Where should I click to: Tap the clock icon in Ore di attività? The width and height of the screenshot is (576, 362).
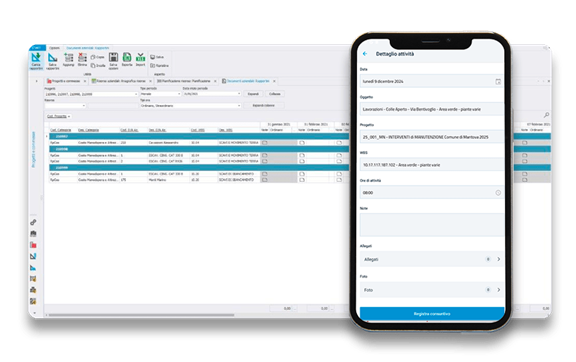[498, 193]
